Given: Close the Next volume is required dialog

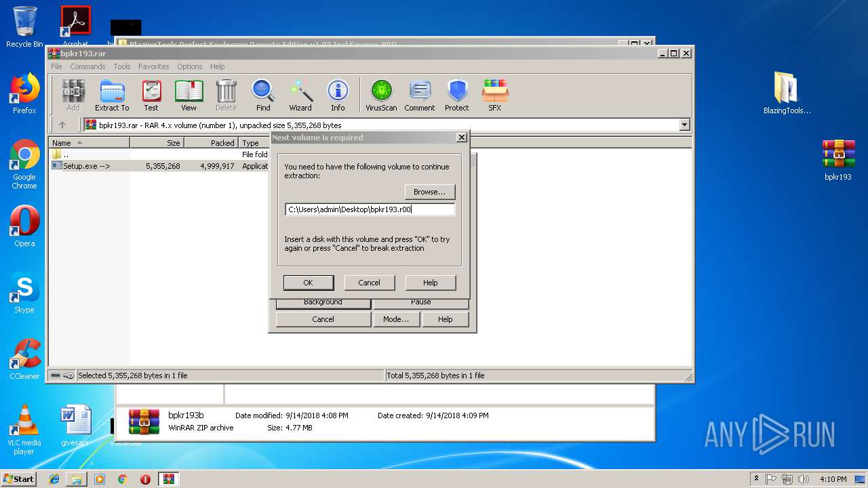Looking at the screenshot, I should pos(462,138).
